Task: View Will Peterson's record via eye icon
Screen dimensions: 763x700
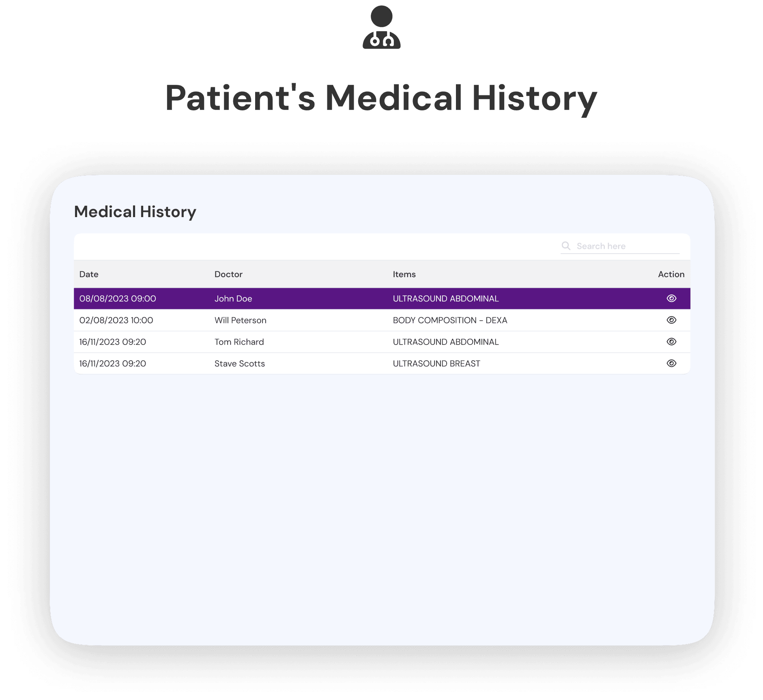Action: tap(671, 320)
